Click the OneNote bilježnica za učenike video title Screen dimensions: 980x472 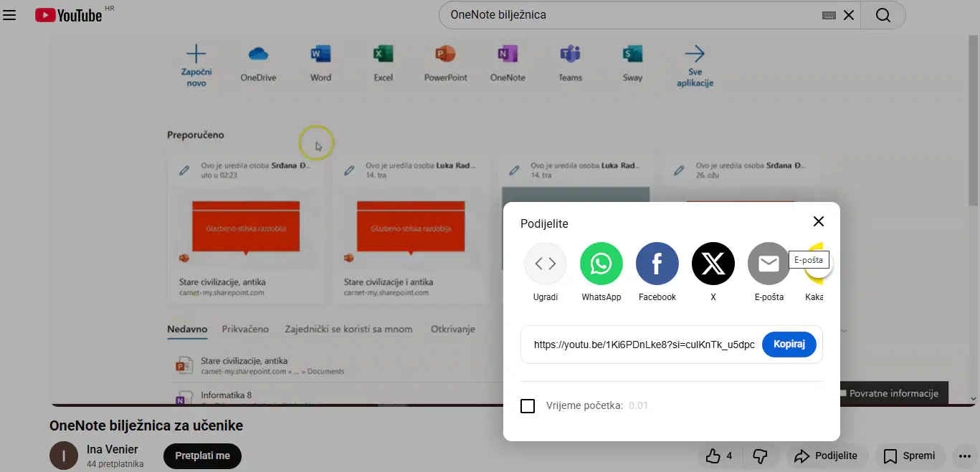[146, 425]
